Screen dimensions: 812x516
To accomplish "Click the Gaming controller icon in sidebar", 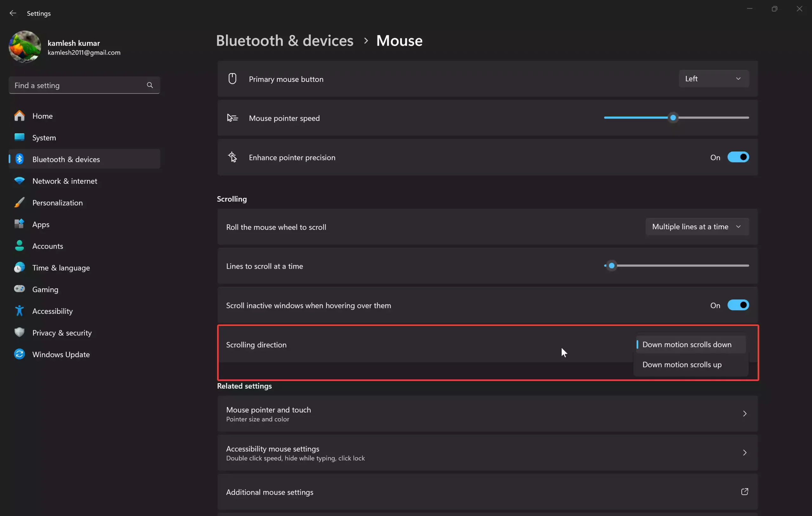I will (x=19, y=289).
